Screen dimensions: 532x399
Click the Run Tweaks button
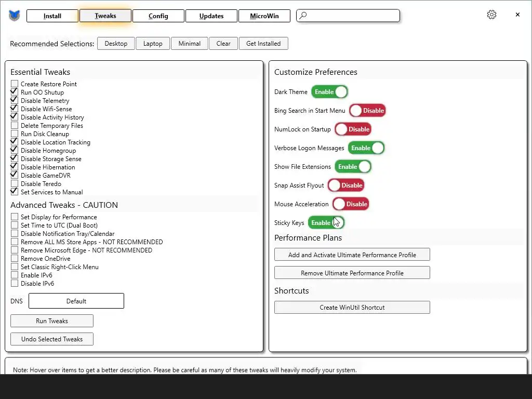click(52, 321)
